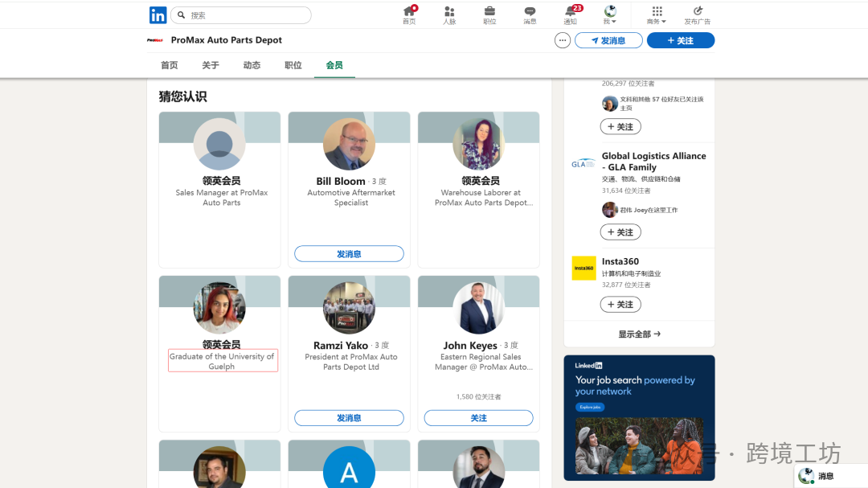This screenshot has width=868, height=488.
Task: Open Ramzi Yako's profile photo
Action: point(349,308)
